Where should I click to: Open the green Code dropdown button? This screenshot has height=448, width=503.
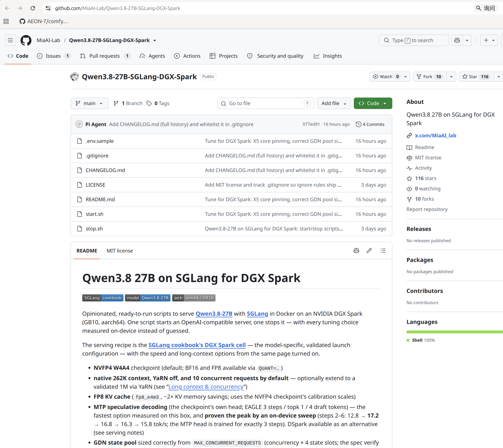[373, 103]
